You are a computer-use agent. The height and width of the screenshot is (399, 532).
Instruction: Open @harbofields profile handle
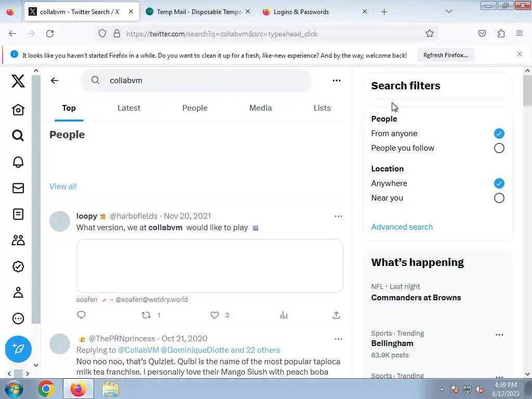(134, 216)
